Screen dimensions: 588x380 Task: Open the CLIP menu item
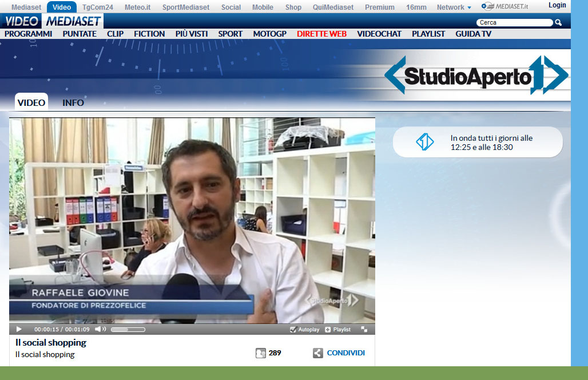115,34
